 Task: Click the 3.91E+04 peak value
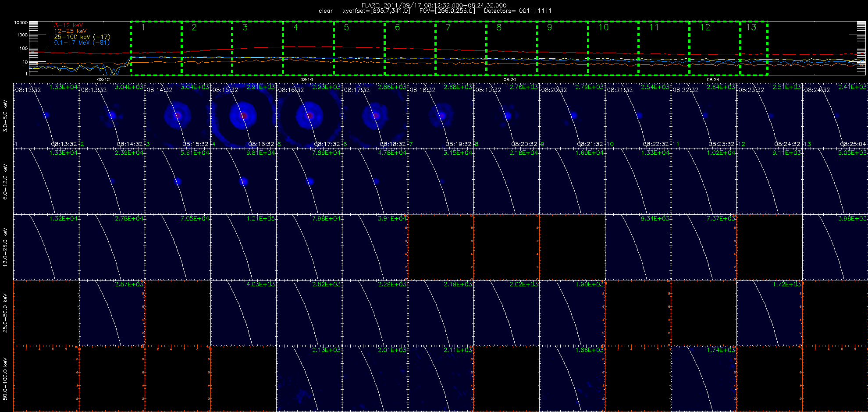(392, 219)
